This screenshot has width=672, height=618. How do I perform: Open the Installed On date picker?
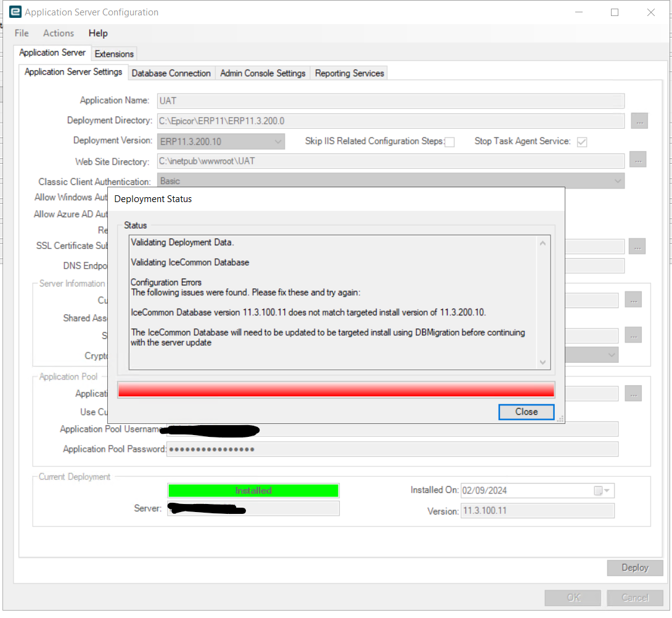[602, 491]
